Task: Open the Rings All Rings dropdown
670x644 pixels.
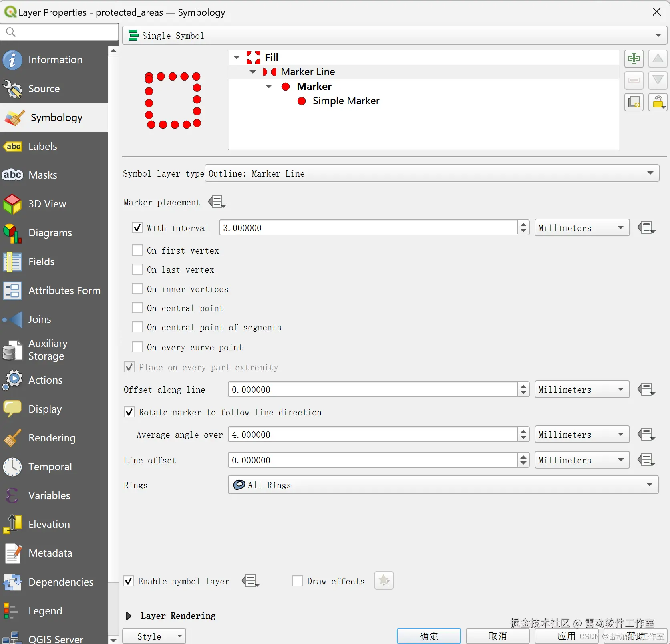Action: pos(443,485)
